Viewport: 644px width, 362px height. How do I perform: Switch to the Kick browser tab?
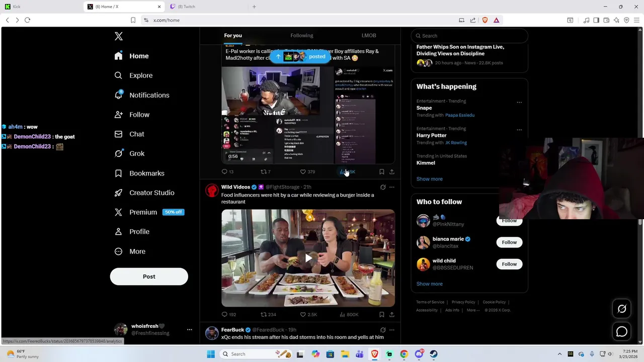[x=40, y=7]
